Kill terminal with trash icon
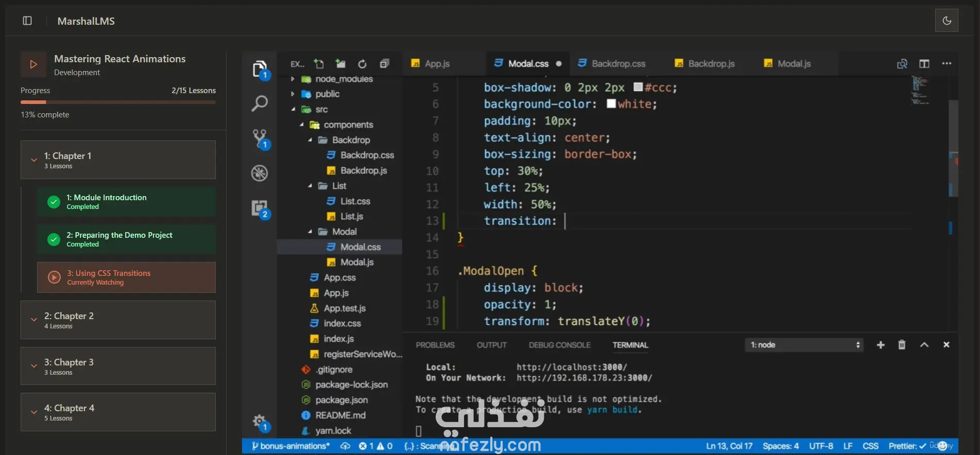Screen dimensions: 980x455 click(902, 345)
